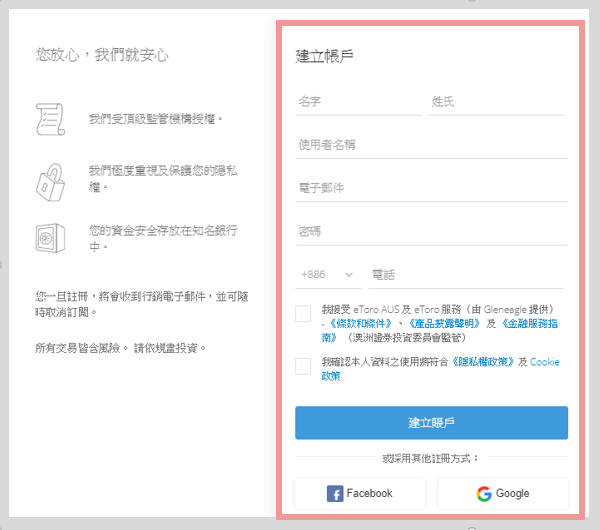600x530 pixels.
Task: Focus the 電話 phone number field
Action: [x=466, y=275]
